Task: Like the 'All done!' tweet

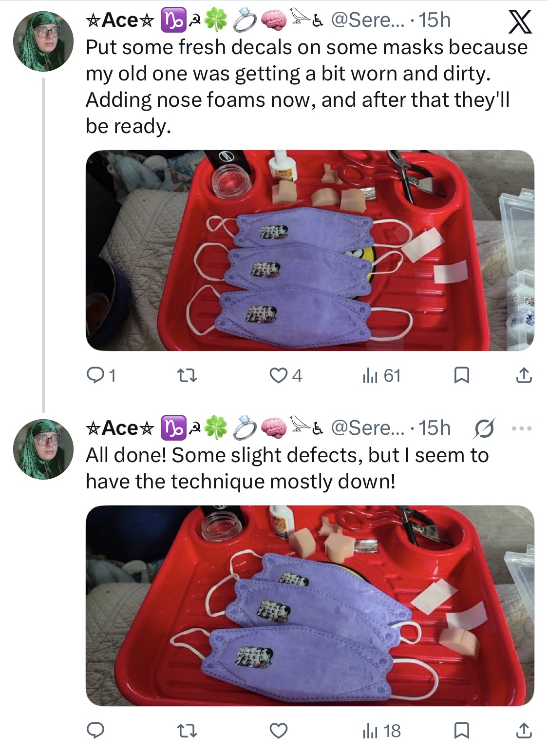Action: point(278,731)
